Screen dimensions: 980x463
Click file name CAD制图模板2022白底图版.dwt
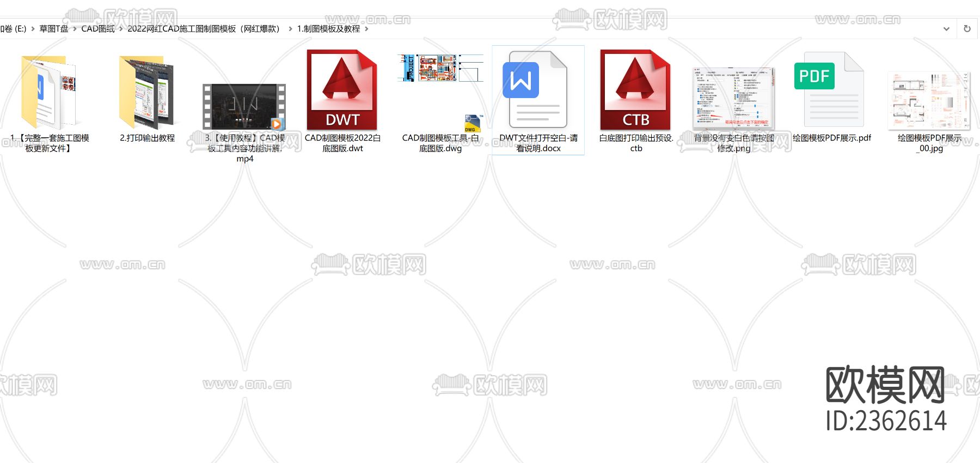(x=342, y=143)
